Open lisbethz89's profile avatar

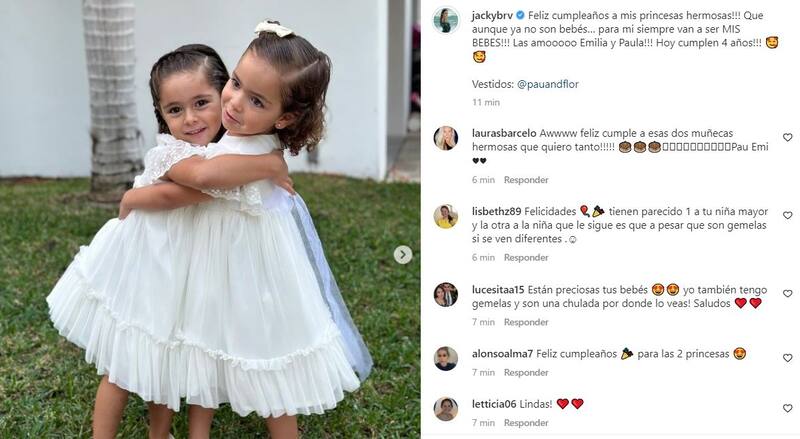coord(446,216)
